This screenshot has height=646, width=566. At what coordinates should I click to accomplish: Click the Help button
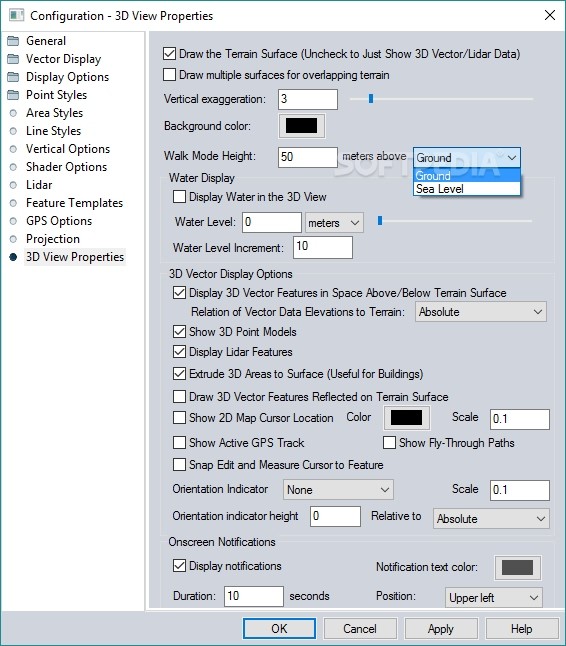[522, 629]
